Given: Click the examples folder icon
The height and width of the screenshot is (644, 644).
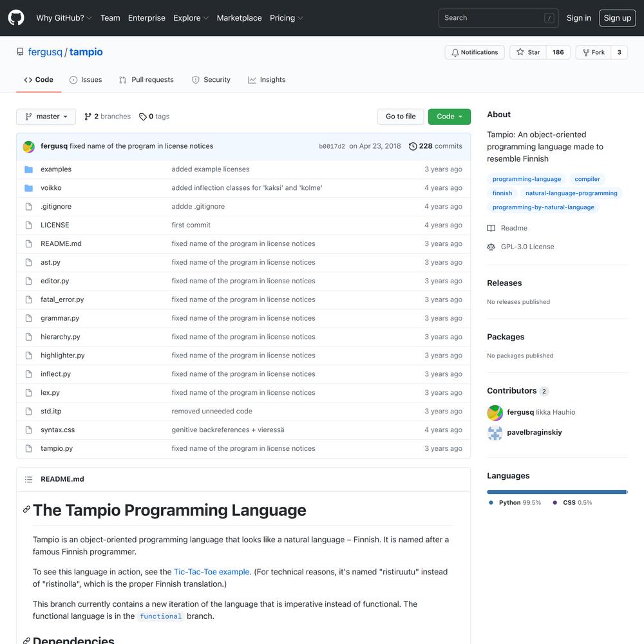Looking at the screenshot, I should 28,169.
